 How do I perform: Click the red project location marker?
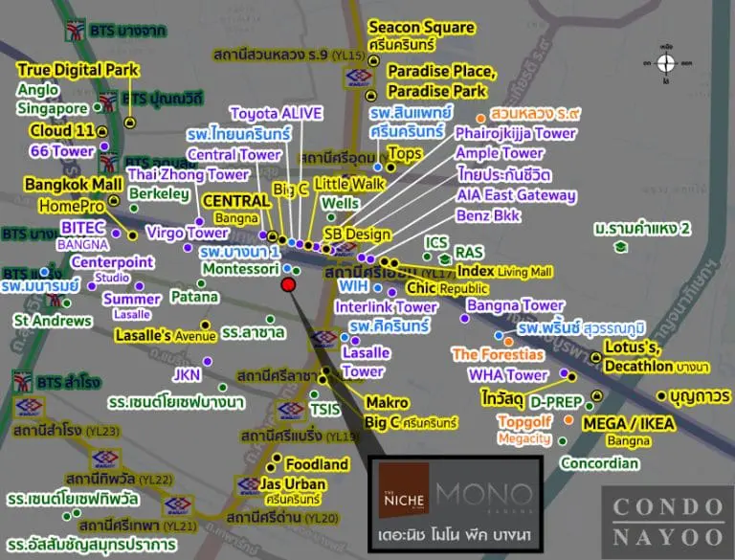[288, 284]
